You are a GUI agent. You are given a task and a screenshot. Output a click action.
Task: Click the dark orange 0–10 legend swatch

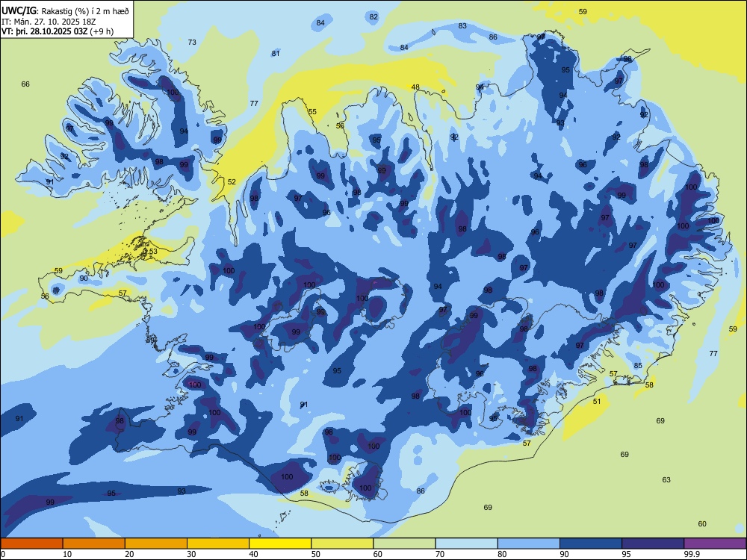point(31,544)
